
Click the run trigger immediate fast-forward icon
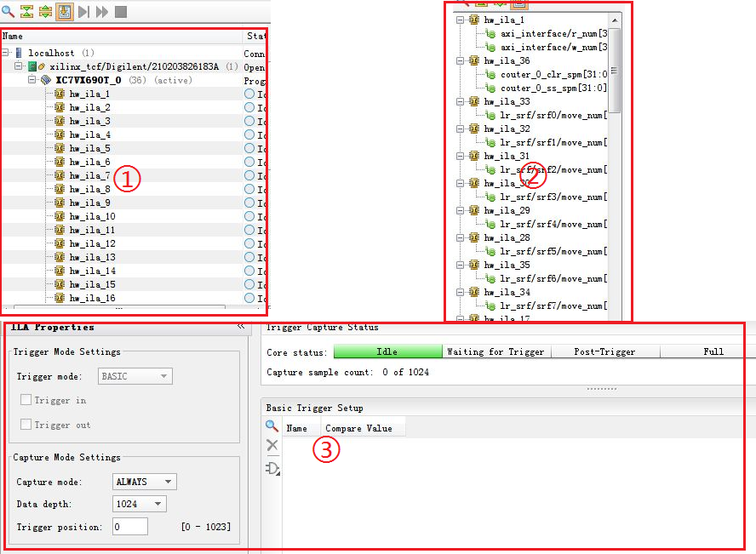[101, 11]
